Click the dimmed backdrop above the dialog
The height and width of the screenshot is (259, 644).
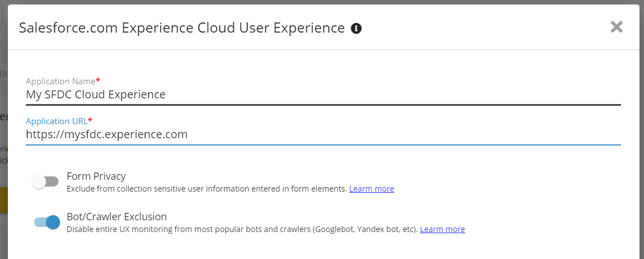tap(337, 2)
